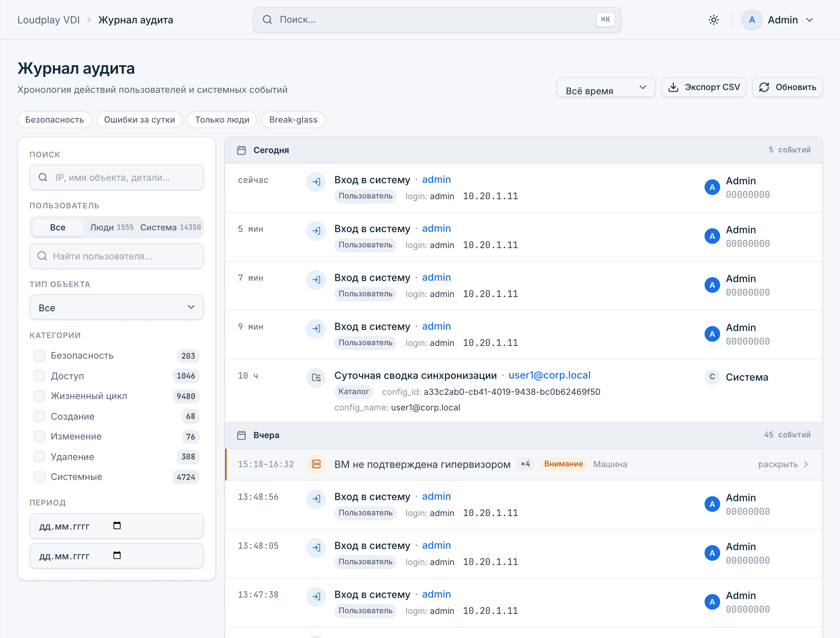Open the date picker in the first period field

(x=117, y=526)
